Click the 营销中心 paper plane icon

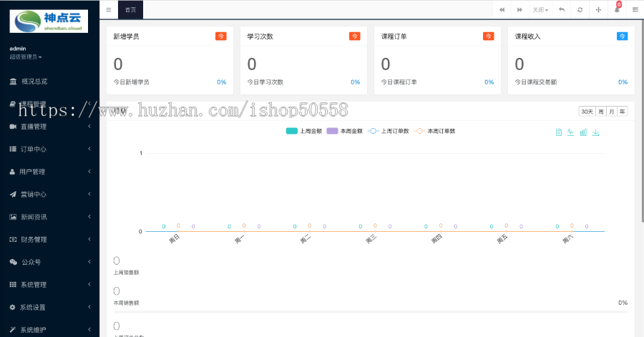point(13,194)
